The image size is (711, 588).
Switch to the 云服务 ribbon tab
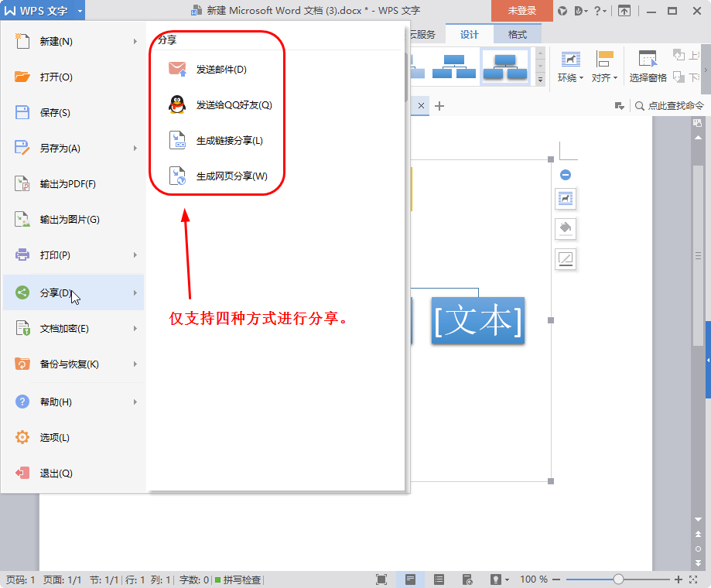tap(422, 35)
